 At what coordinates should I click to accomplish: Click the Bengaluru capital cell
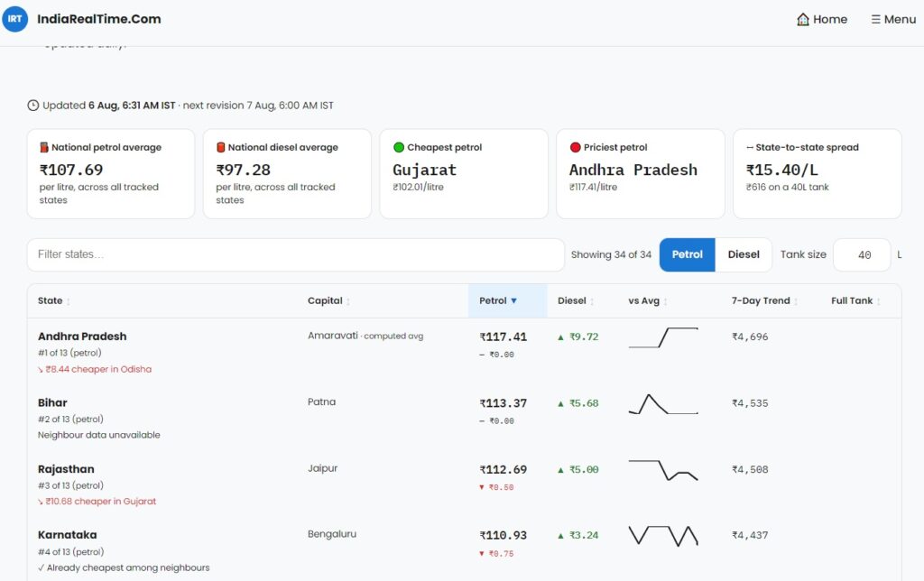[x=332, y=534]
